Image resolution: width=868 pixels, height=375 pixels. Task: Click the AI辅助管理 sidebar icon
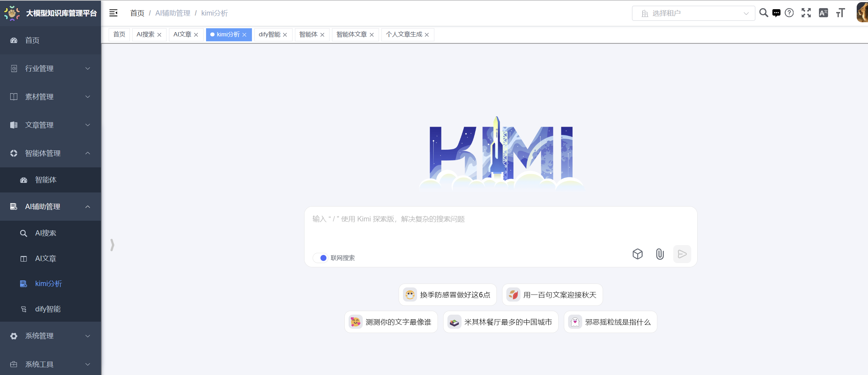pos(14,207)
